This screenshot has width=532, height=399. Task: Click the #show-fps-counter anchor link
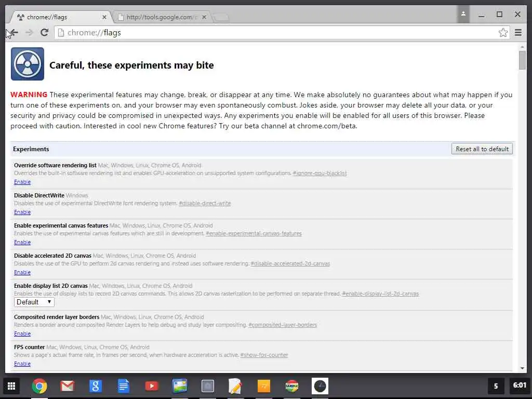[264, 355]
